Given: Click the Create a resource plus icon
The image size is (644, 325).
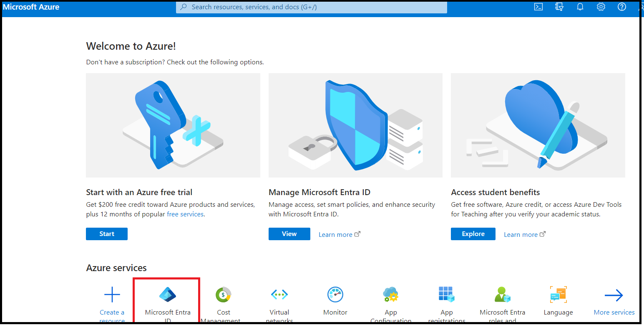Looking at the screenshot, I should (112, 295).
